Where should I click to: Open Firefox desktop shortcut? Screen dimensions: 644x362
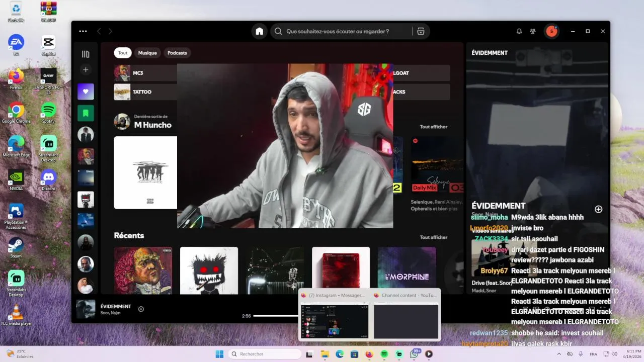[x=16, y=79]
